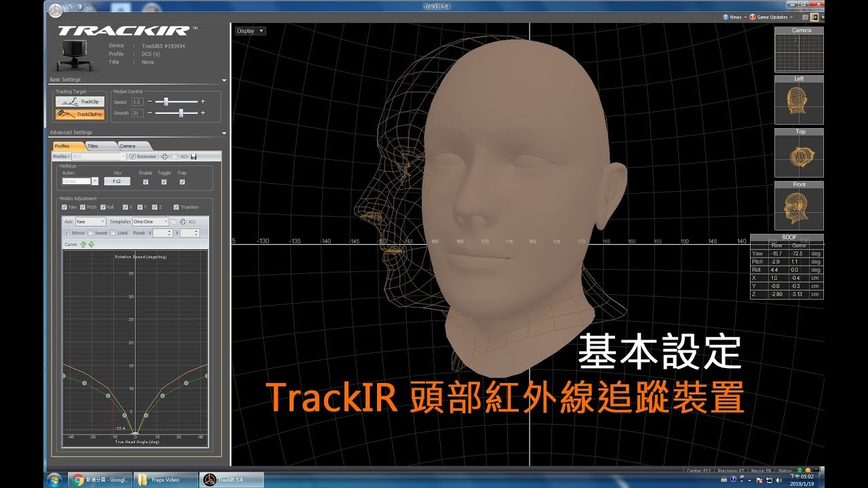
Task: Select the TrackClip tracking target
Action: pos(79,102)
